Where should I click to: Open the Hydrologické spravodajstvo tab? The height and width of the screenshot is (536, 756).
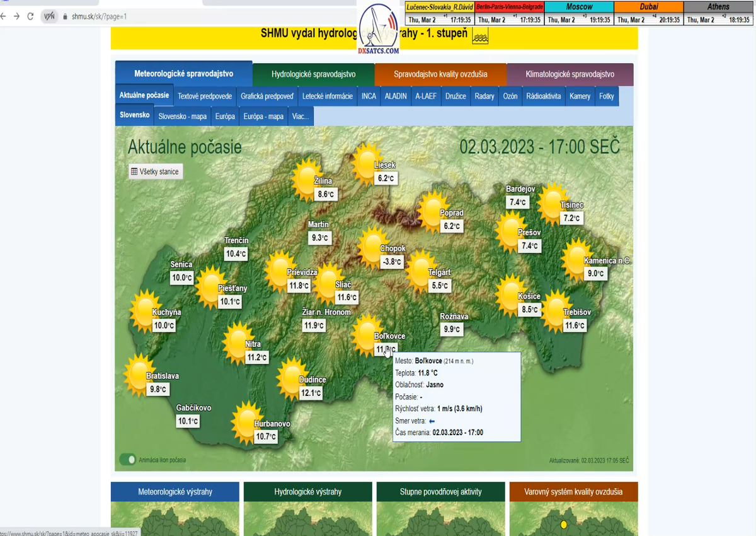coord(313,74)
